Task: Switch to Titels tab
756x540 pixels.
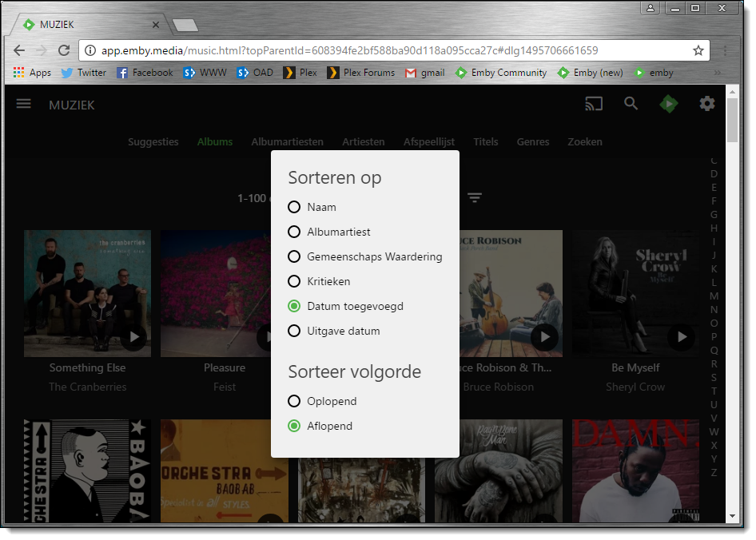Action: [485, 141]
